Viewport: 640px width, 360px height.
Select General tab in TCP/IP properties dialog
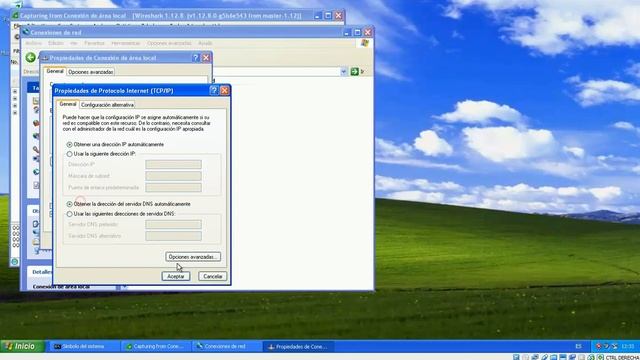[x=68, y=104]
